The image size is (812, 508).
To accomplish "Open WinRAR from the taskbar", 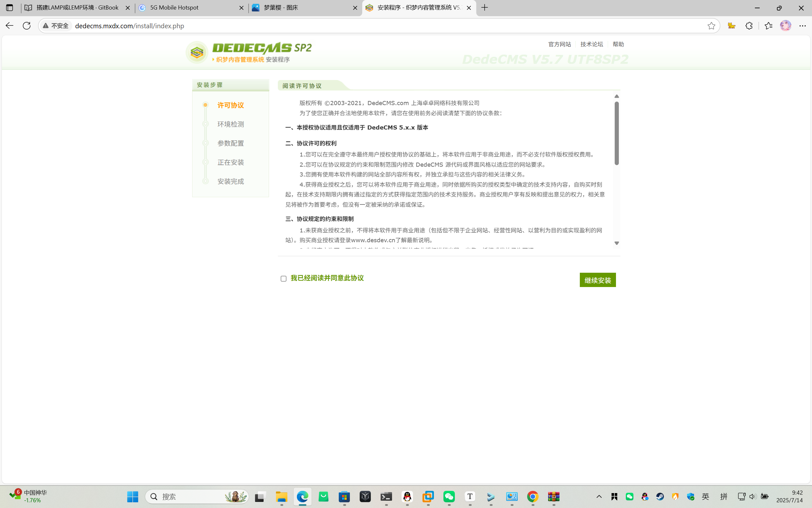I will [x=553, y=497].
